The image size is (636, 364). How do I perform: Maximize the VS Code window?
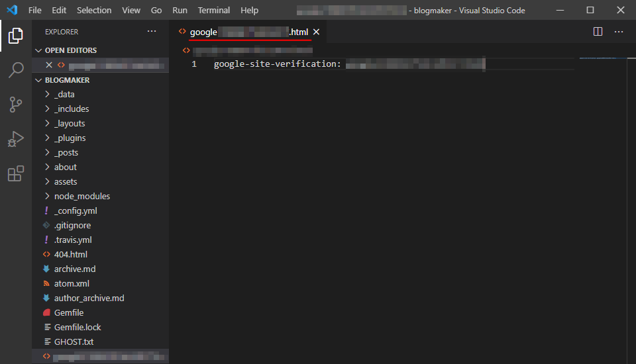[590, 10]
